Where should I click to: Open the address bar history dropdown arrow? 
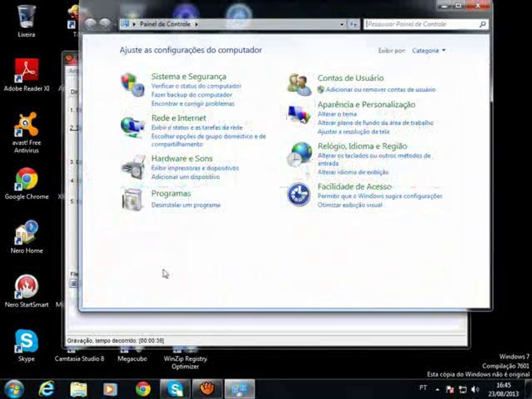tap(342, 24)
